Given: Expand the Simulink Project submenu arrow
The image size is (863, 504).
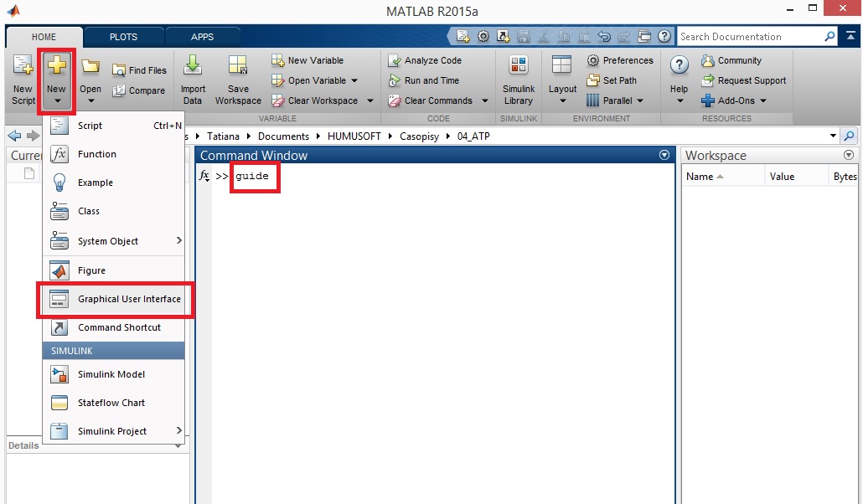Looking at the screenshot, I should 178,430.
